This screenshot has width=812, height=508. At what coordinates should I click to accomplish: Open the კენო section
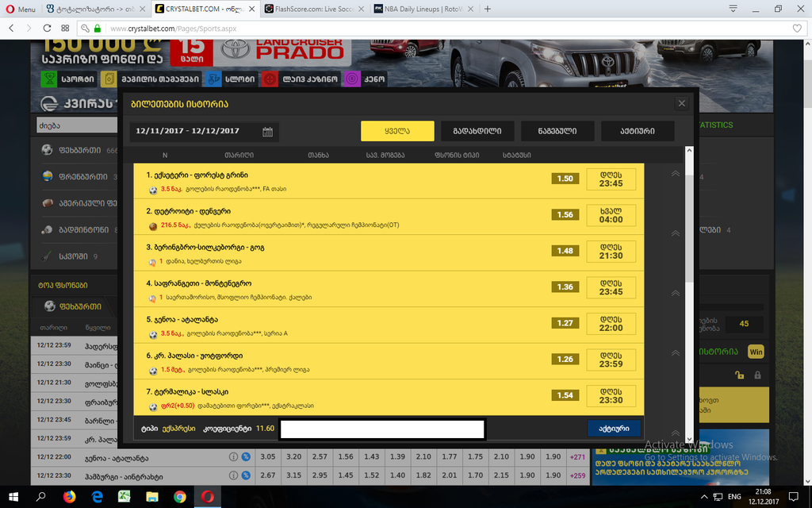(x=366, y=79)
